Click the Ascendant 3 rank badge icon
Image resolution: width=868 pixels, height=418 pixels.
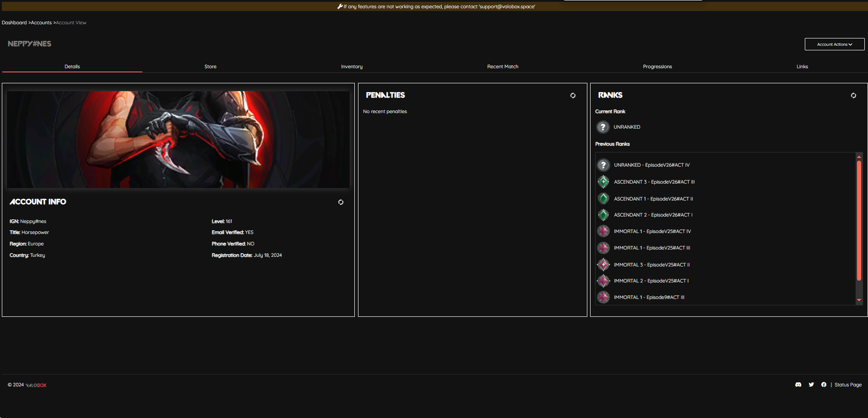[603, 182]
